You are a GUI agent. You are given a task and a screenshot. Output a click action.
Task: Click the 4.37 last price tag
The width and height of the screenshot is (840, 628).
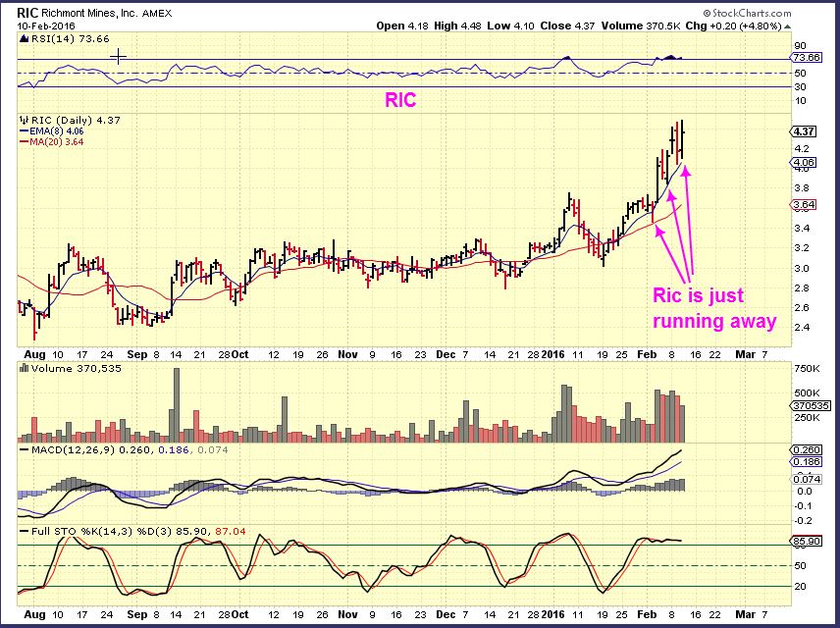click(x=803, y=131)
